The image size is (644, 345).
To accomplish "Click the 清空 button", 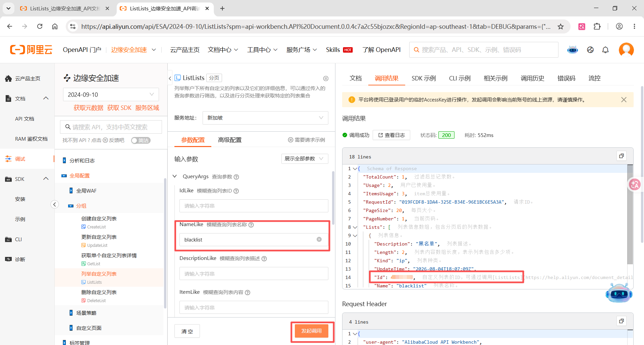I will 187,331.
